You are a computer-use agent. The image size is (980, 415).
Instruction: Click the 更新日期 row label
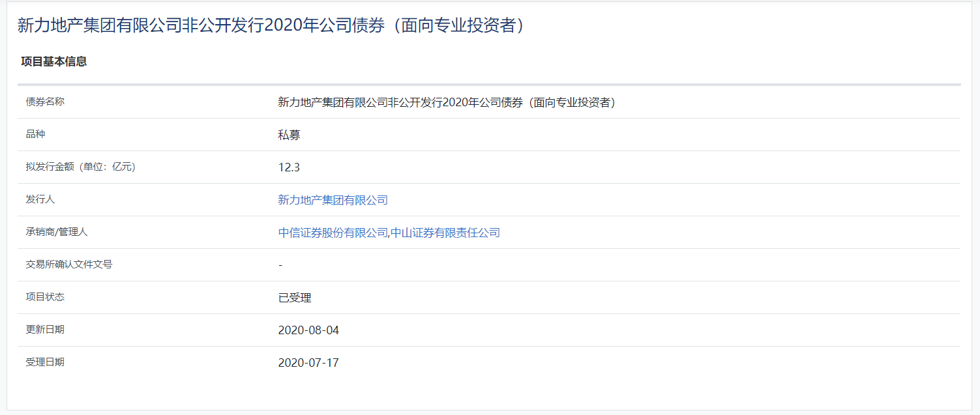click(x=45, y=330)
